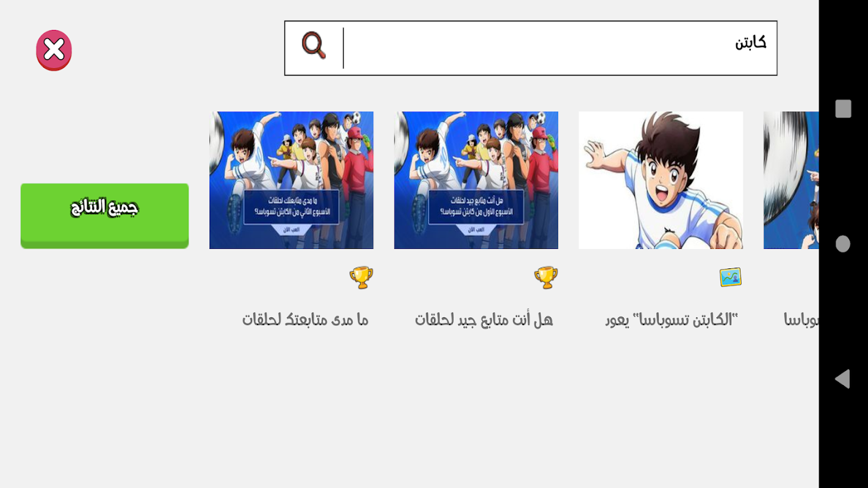Click the blue caption box in second-week quiz image

(291, 207)
